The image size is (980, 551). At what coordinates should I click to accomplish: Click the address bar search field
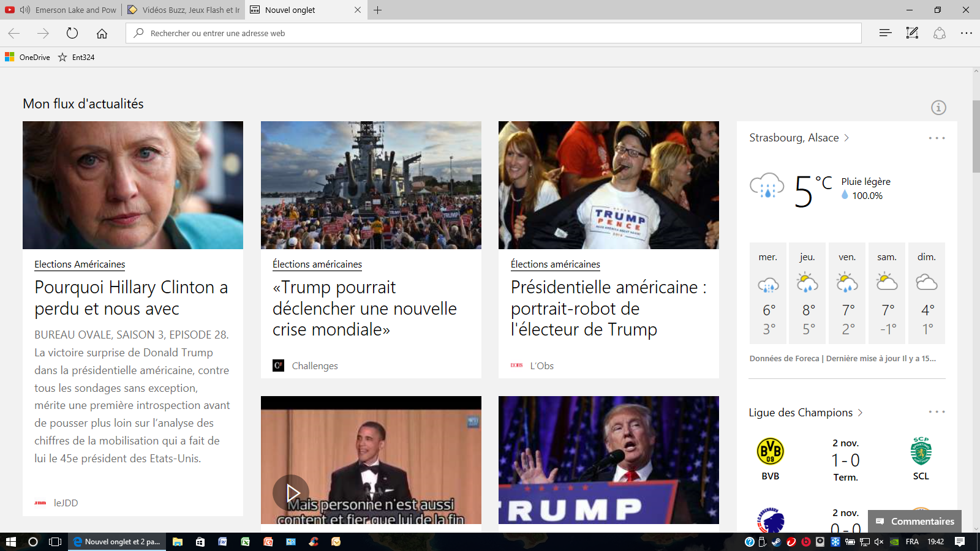(490, 33)
